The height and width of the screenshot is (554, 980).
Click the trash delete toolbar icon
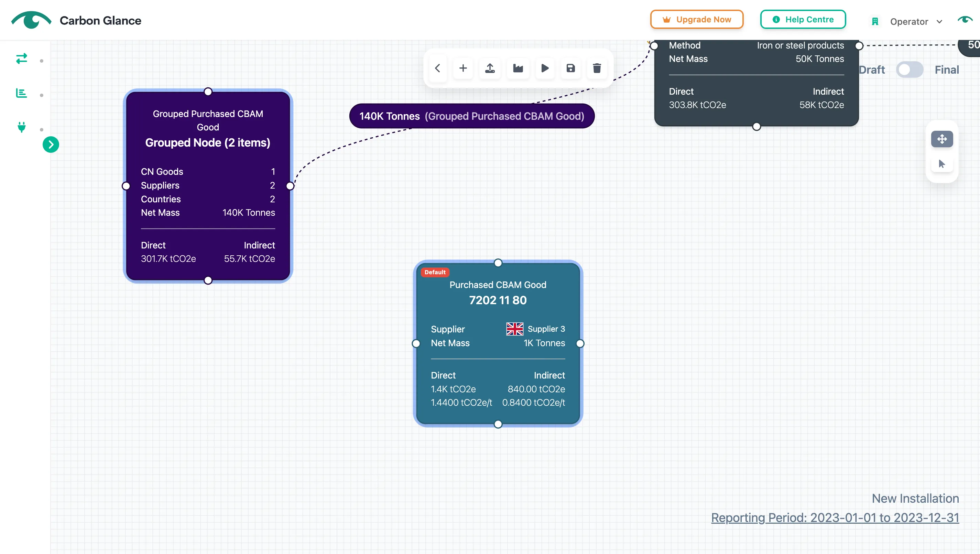coord(597,68)
